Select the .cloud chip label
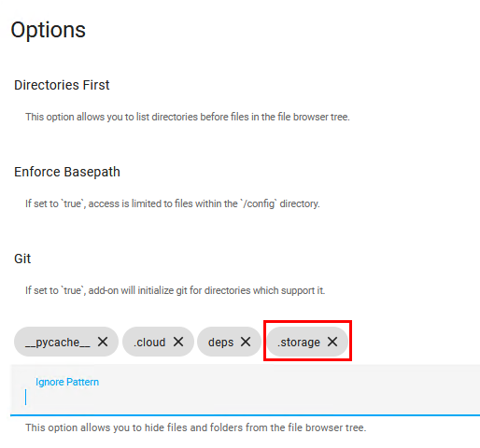The image size is (480, 448). (149, 343)
